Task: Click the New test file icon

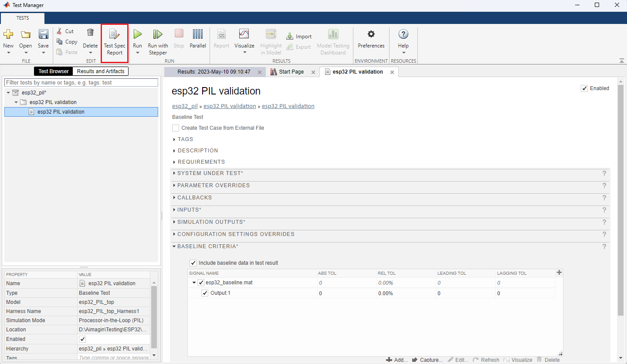Action: [8, 34]
